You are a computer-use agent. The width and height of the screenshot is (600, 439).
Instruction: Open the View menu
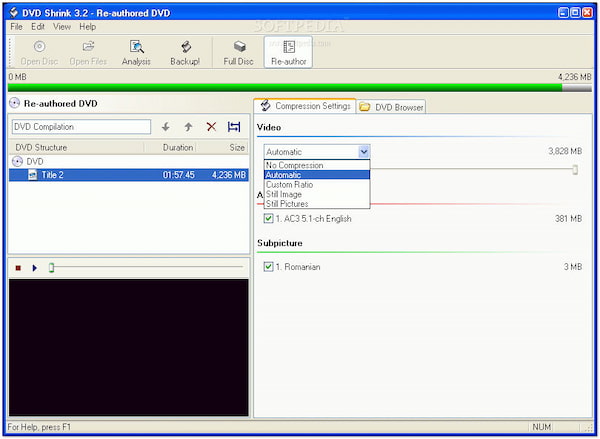[x=62, y=27]
